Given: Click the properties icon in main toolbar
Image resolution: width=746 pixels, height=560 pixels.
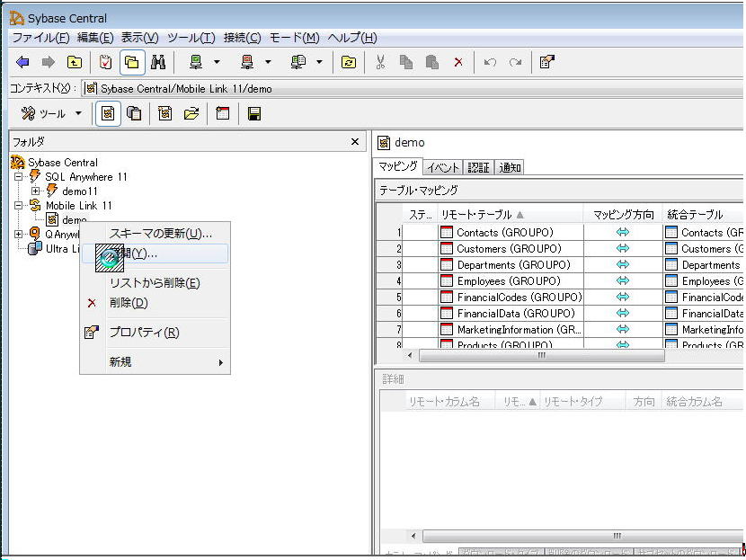Looking at the screenshot, I should coord(546,62).
